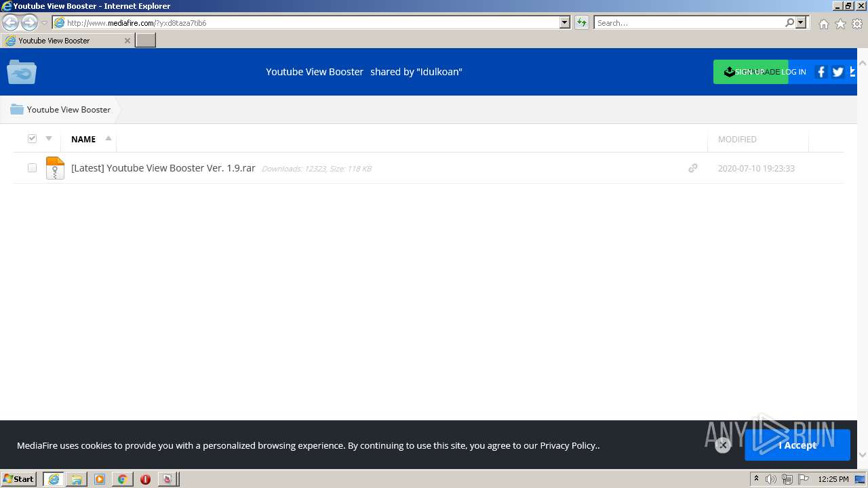Viewport: 868px width, 488px height.
Task: Click the 2020-07-10 19:23:33 modified date
Action: pos(756,168)
